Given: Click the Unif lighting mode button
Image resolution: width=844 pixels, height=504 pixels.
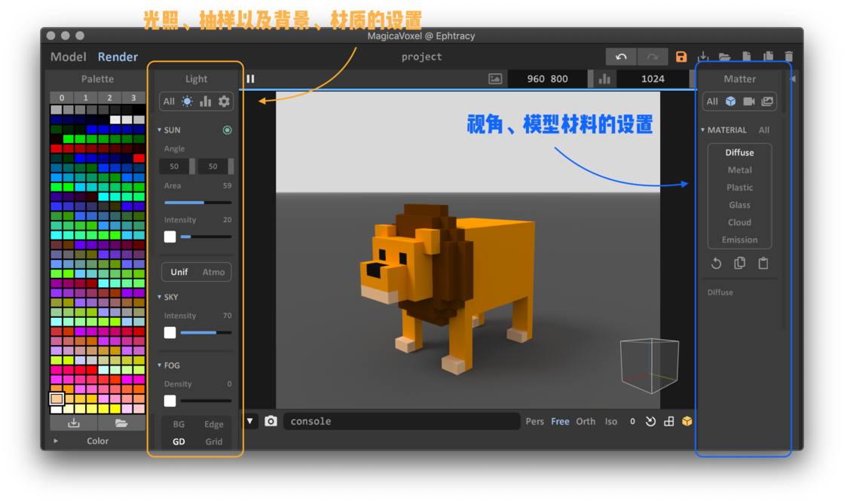Looking at the screenshot, I should point(179,272).
